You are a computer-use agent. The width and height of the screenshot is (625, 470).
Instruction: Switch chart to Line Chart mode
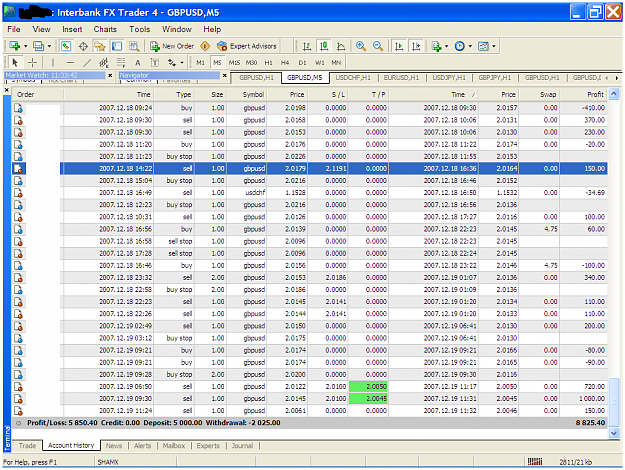click(x=341, y=46)
